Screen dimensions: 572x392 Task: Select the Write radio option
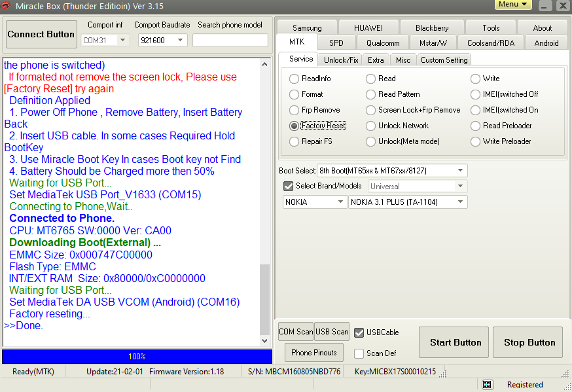[475, 79]
